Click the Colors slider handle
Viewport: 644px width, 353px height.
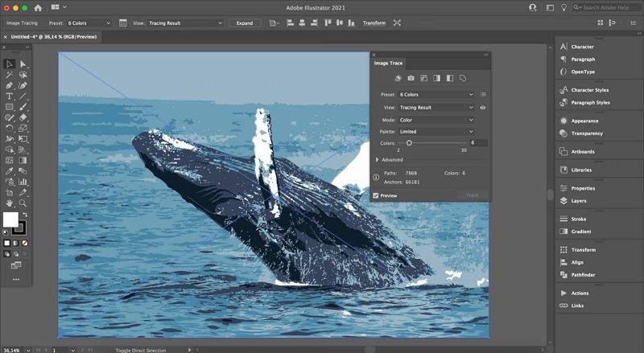(x=409, y=142)
